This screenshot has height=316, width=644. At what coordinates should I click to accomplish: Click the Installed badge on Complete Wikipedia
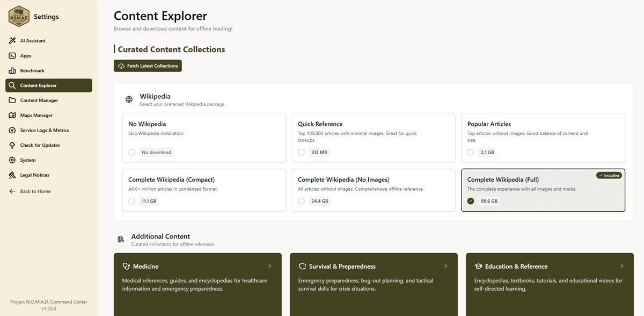click(x=609, y=175)
